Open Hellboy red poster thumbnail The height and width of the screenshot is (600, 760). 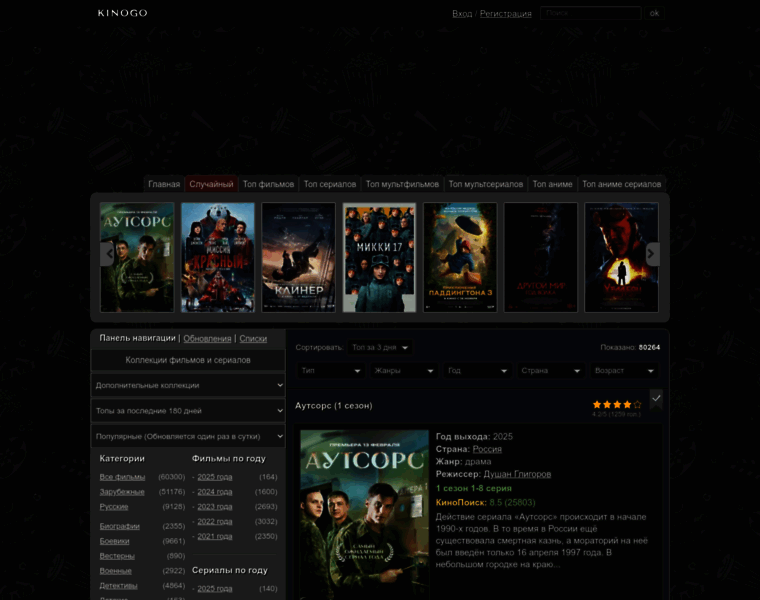tap(621, 257)
